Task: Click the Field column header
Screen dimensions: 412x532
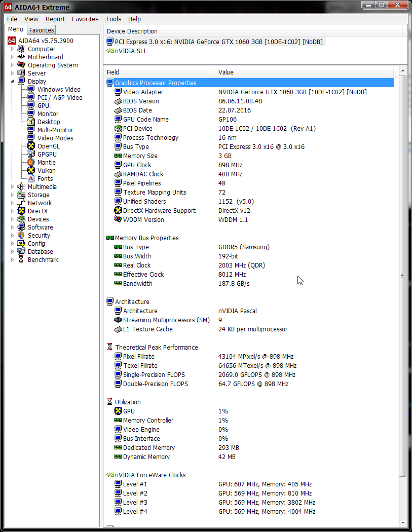Action: 159,72
